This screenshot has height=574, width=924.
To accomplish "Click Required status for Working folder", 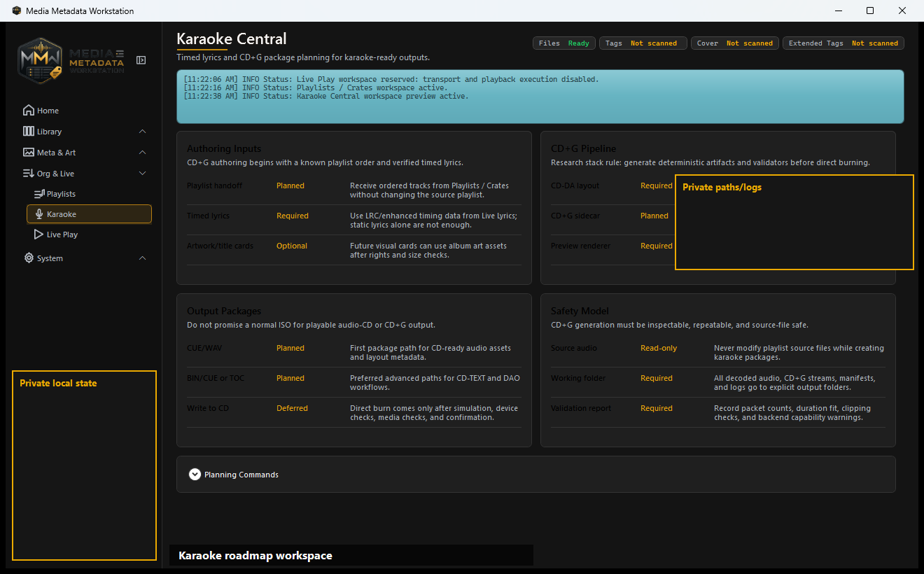I will coord(657,378).
